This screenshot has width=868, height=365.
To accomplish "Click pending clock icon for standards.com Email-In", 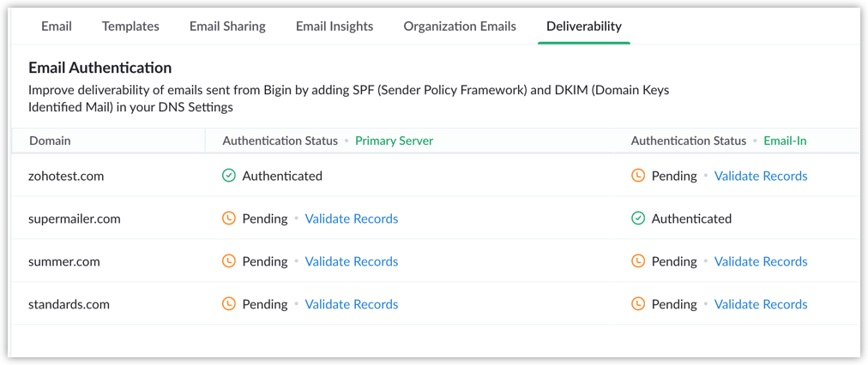I will (x=638, y=303).
